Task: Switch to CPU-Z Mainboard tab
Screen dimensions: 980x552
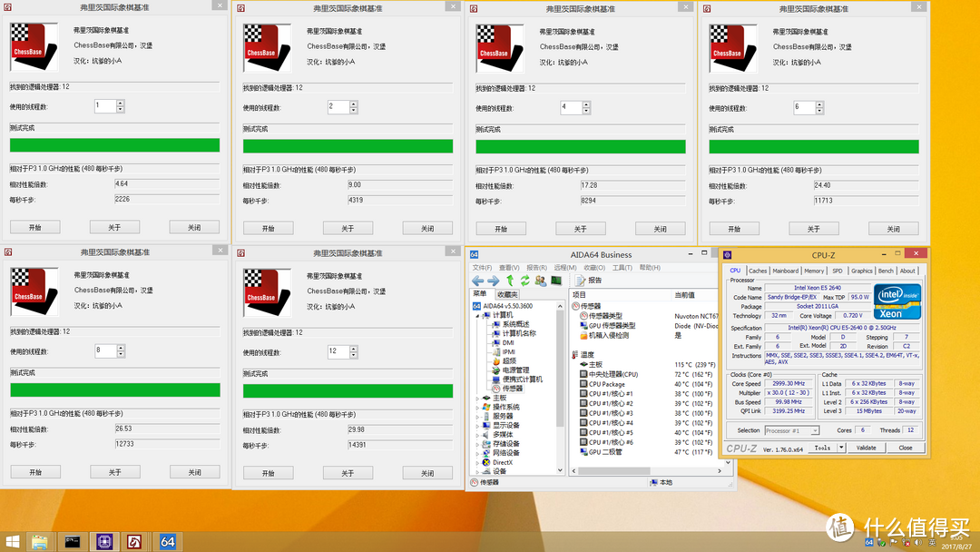Action: (x=785, y=271)
